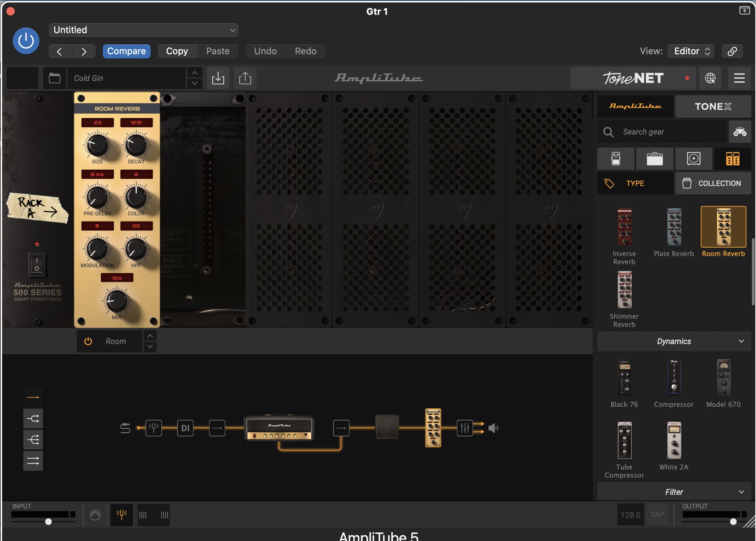Viewport: 756px width, 541px height.
Task: Select the amplifier gear category icon
Action: point(654,159)
